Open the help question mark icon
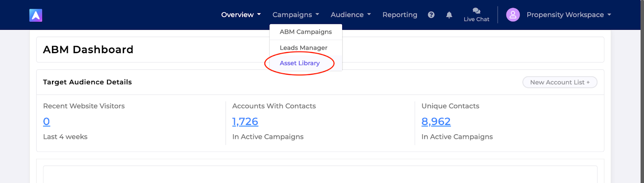The height and width of the screenshot is (183, 644). pyautogui.click(x=431, y=15)
